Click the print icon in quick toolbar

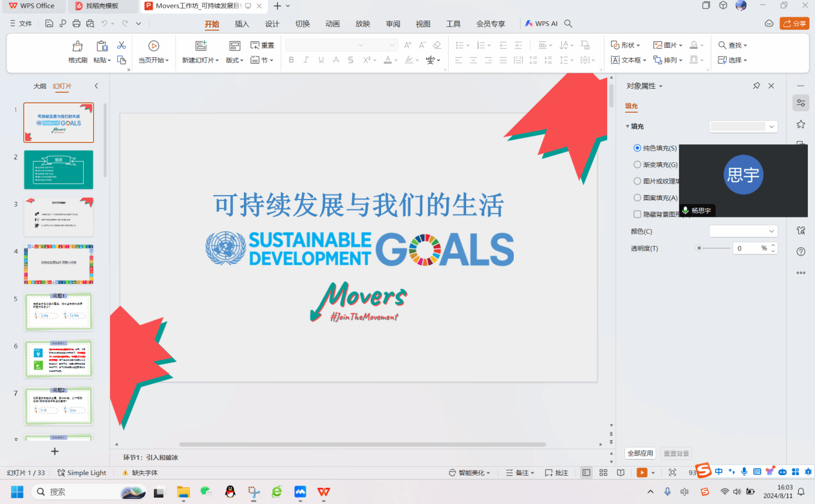pos(77,24)
